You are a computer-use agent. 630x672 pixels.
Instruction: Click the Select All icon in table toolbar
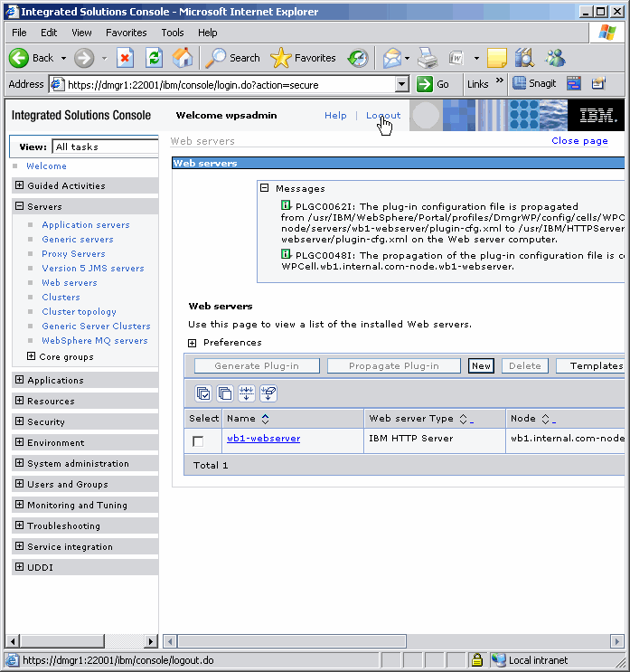pyautogui.click(x=204, y=393)
